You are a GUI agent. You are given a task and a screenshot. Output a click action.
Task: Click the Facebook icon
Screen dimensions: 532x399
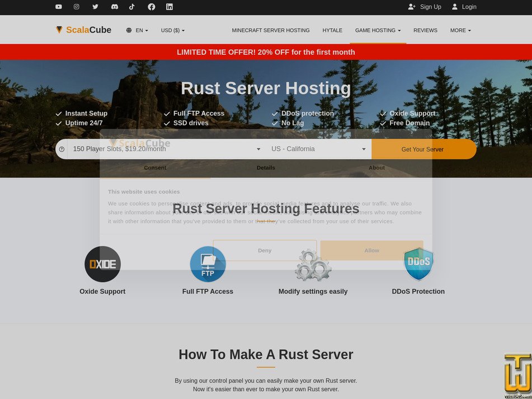[x=150, y=7]
